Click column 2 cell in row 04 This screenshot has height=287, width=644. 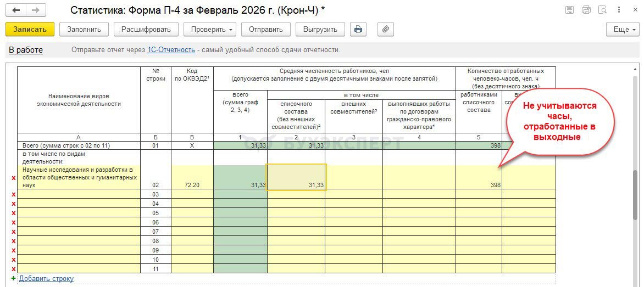click(x=297, y=204)
